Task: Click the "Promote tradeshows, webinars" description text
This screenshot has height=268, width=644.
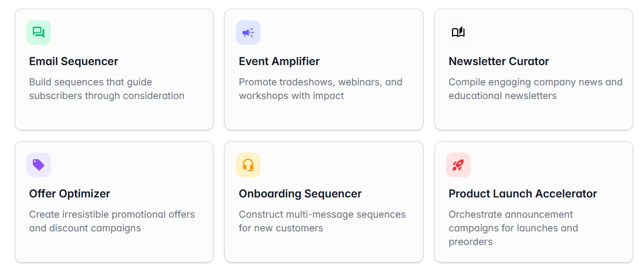Action: pyautogui.click(x=320, y=89)
